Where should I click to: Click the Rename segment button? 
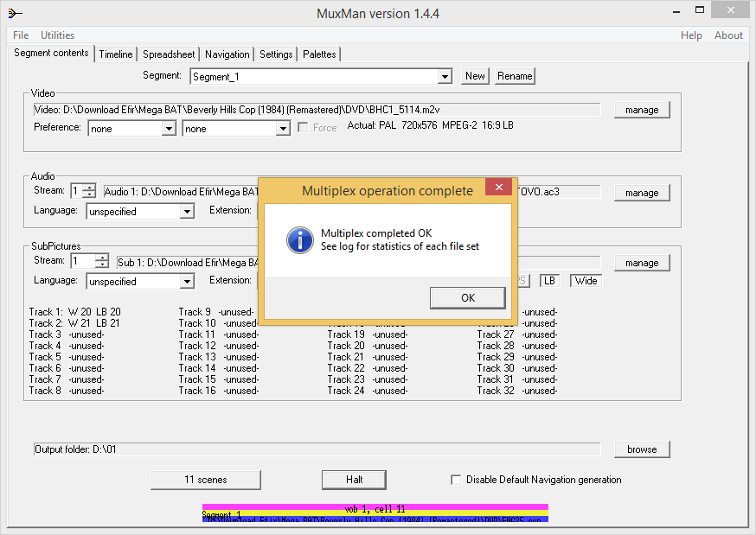tap(515, 76)
